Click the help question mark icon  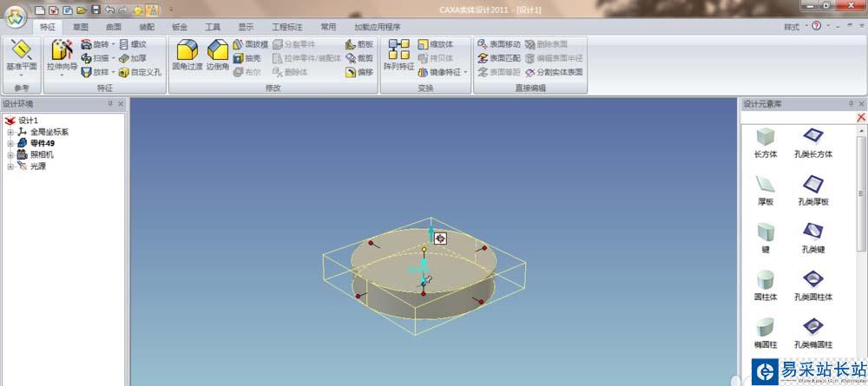coord(816,26)
